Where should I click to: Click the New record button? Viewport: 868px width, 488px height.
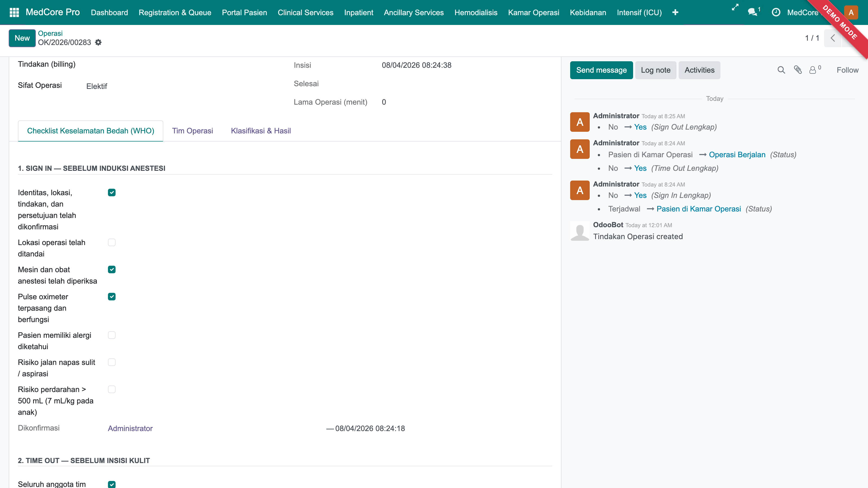click(x=22, y=38)
